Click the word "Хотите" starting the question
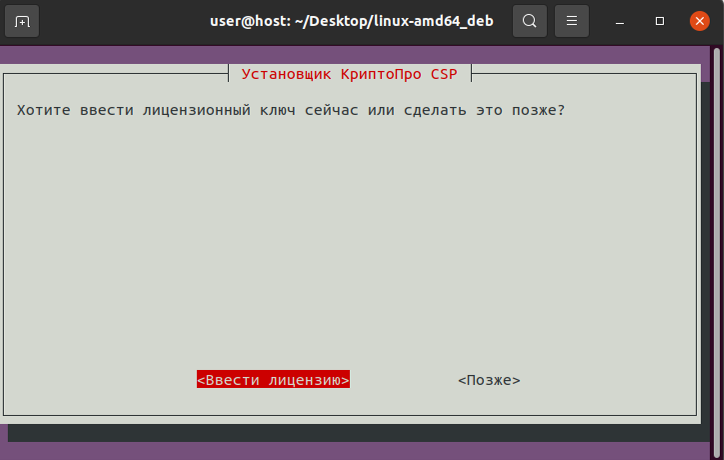 pyautogui.click(x=41, y=109)
